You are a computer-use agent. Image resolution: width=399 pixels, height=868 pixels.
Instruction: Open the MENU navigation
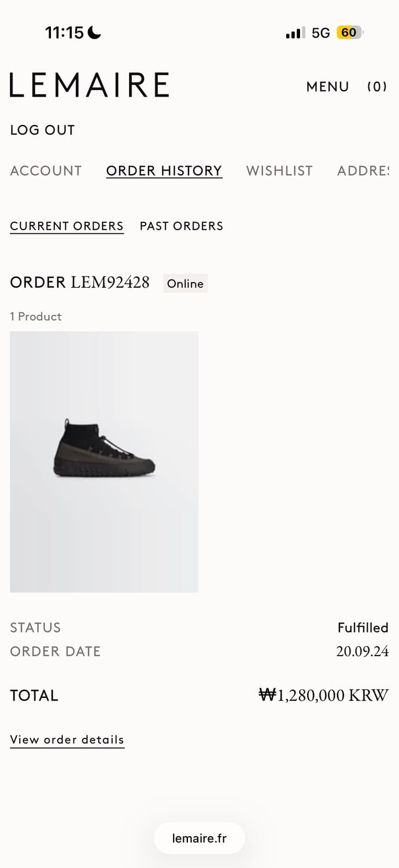(x=328, y=87)
